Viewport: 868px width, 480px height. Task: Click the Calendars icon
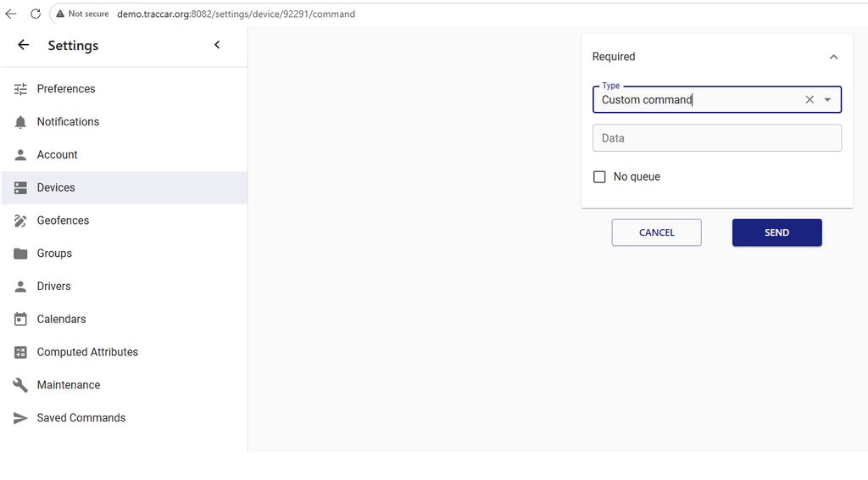pyautogui.click(x=20, y=320)
